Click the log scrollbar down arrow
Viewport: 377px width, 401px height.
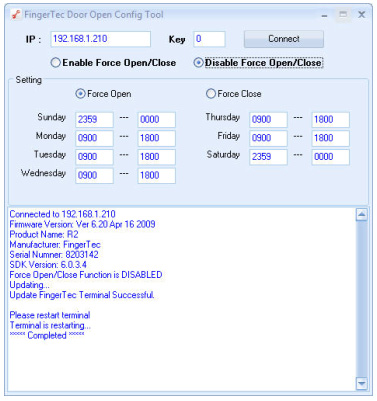coord(362,383)
